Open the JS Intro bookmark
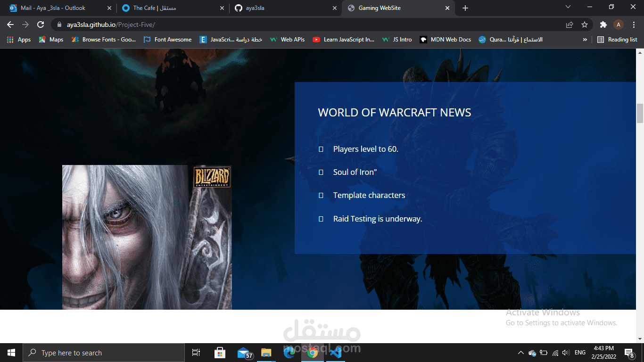Viewport: 644px width, 362px height. [x=397, y=40]
